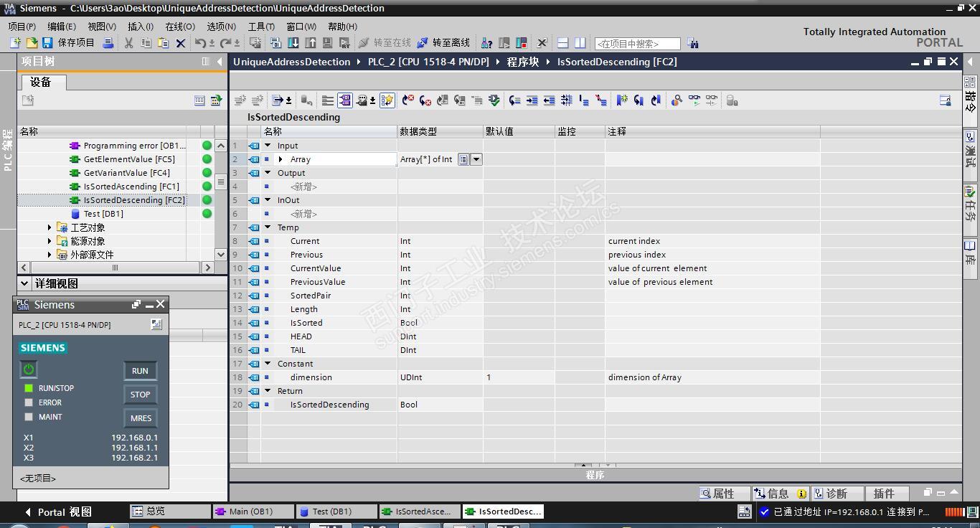The image size is (980, 528).
Task: Collapse the 详细视图 panel
Action: pyautogui.click(x=25, y=283)
